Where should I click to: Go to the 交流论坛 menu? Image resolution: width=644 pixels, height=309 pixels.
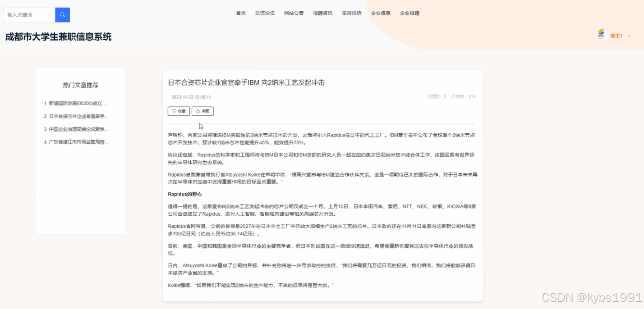(265, 13)
